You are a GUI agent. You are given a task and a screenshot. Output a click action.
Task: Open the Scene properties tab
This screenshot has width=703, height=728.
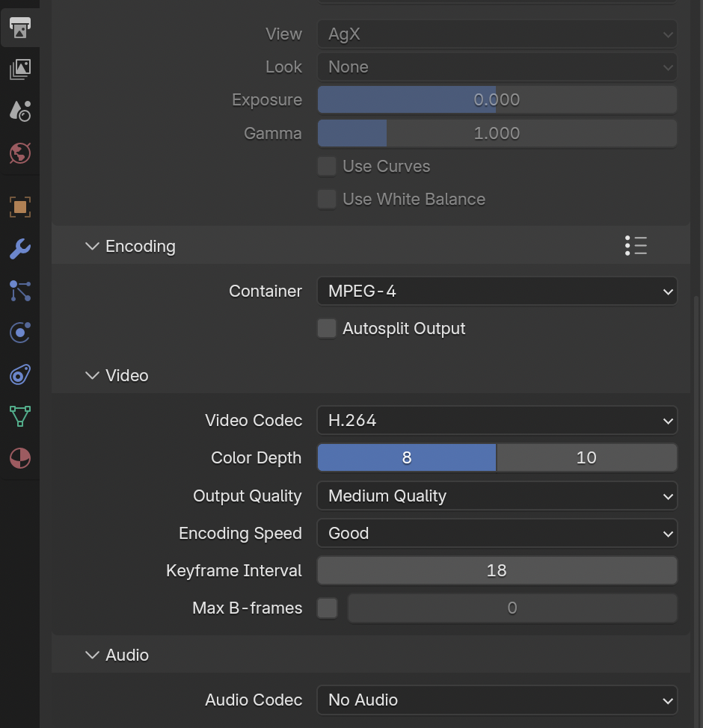click(x=20, y=111)
